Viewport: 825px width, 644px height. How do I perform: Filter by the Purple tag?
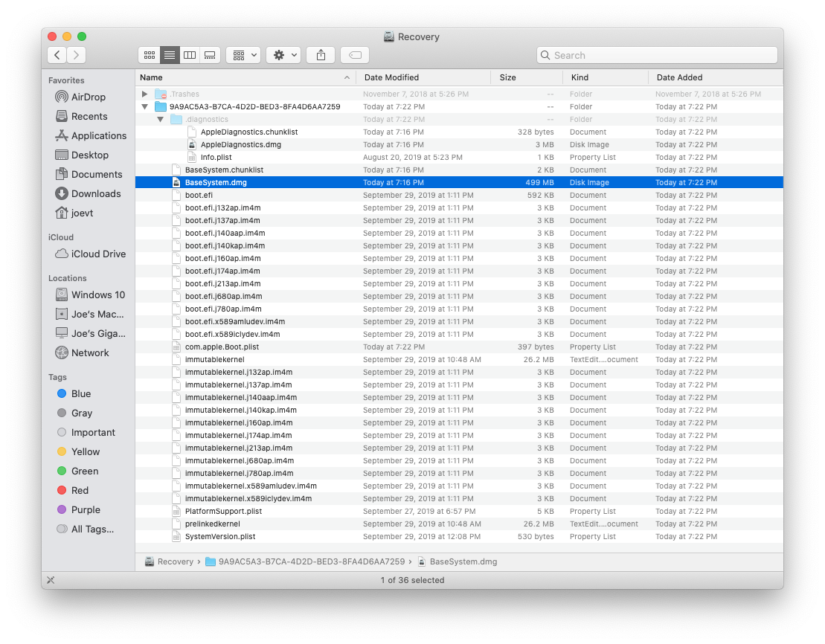(78, 510)
